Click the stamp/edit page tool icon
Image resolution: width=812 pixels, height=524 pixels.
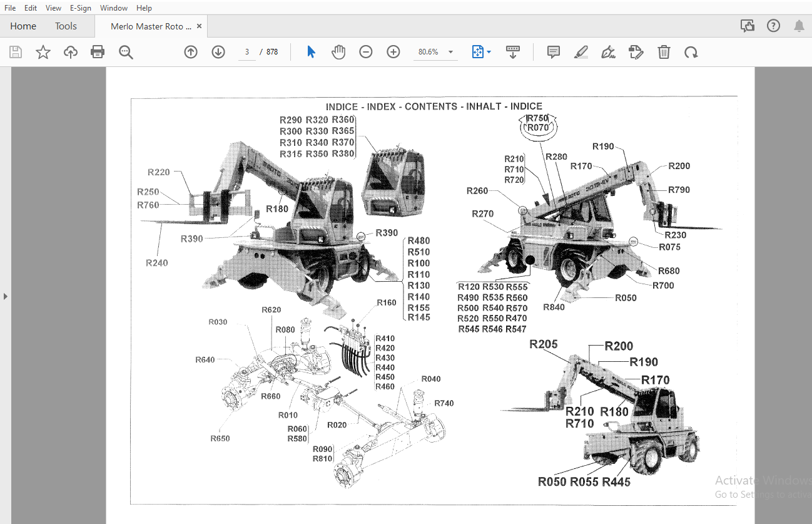click(x=636, y=52)
